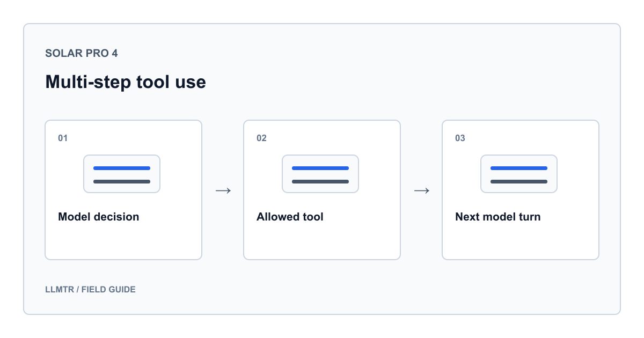644x338 pixels.
Task: Select the Model decision label
Action: (99, 217)
